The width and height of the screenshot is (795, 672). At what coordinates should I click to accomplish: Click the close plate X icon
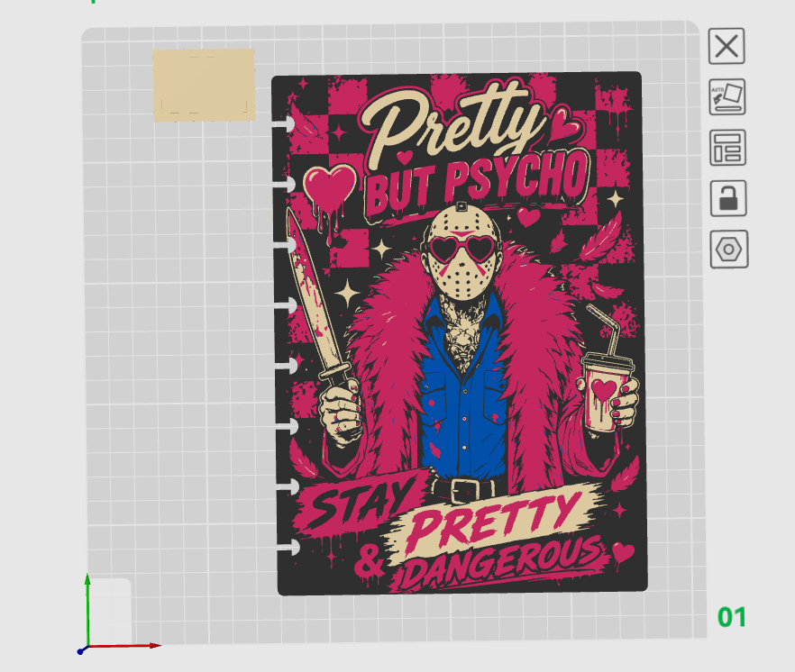point(726,46)
